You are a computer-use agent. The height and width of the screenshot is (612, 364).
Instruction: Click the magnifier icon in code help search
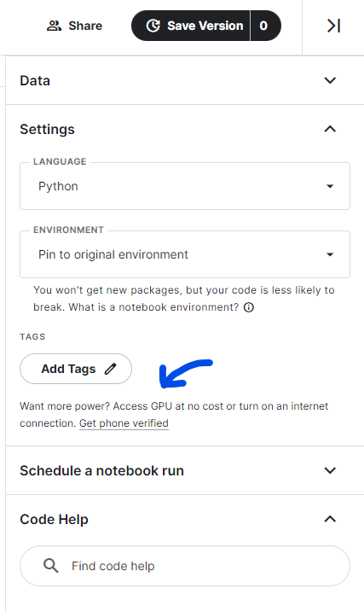pyautogui.click(x=50, y=566)
